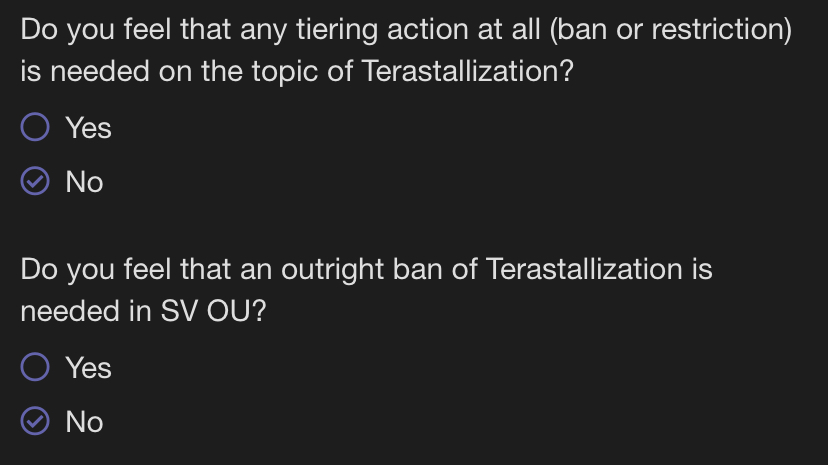Image resolution: width=828 pixels, height=465 pixels.
Task: Click the "Terastallization" word in the second question
Action: [584, 269]
